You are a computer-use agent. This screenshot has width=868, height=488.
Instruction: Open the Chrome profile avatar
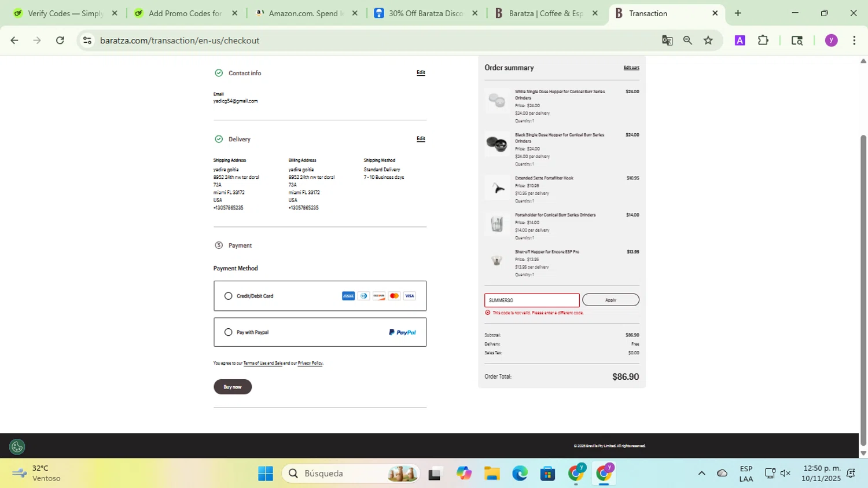[831, 41]
